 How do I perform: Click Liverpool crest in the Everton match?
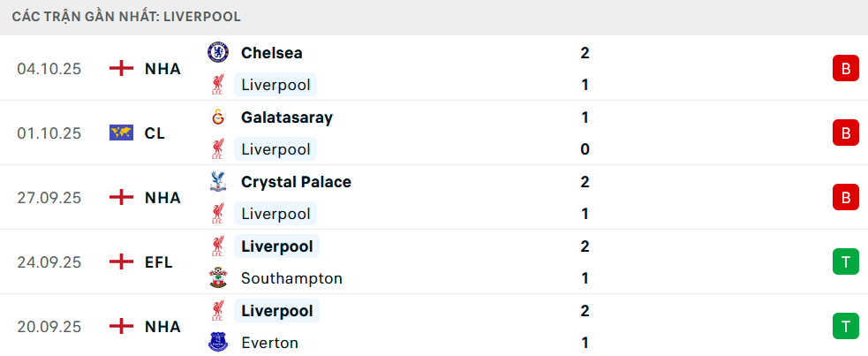coord(216,311)
